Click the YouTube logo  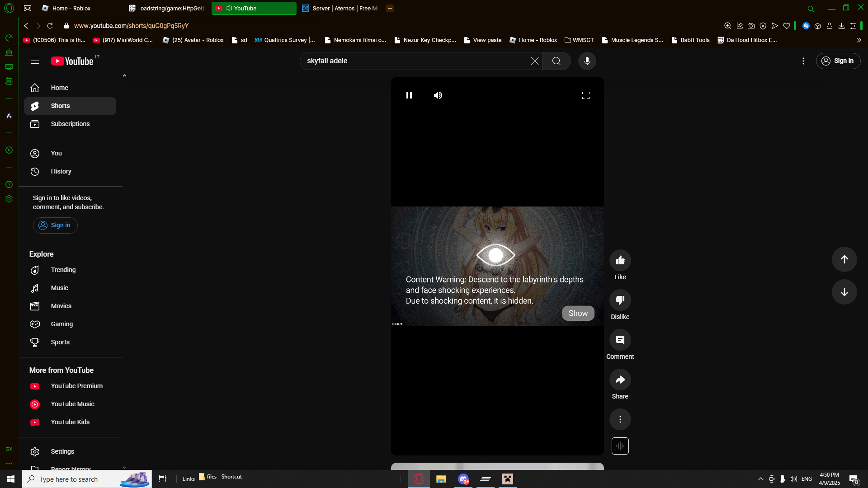click(72, 61)
